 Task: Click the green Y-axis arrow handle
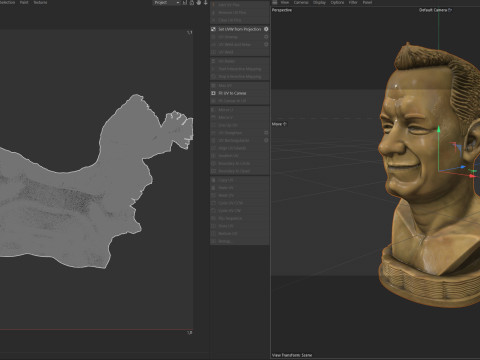(439, 129)
